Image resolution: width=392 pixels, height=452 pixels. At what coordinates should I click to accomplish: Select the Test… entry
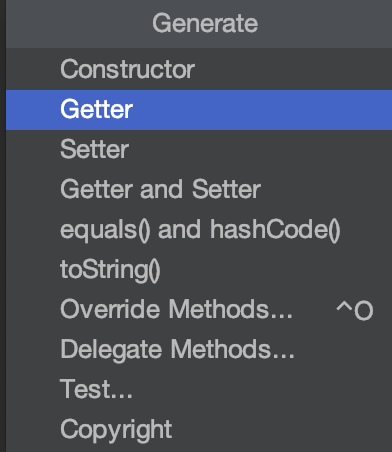click(199, 390)
